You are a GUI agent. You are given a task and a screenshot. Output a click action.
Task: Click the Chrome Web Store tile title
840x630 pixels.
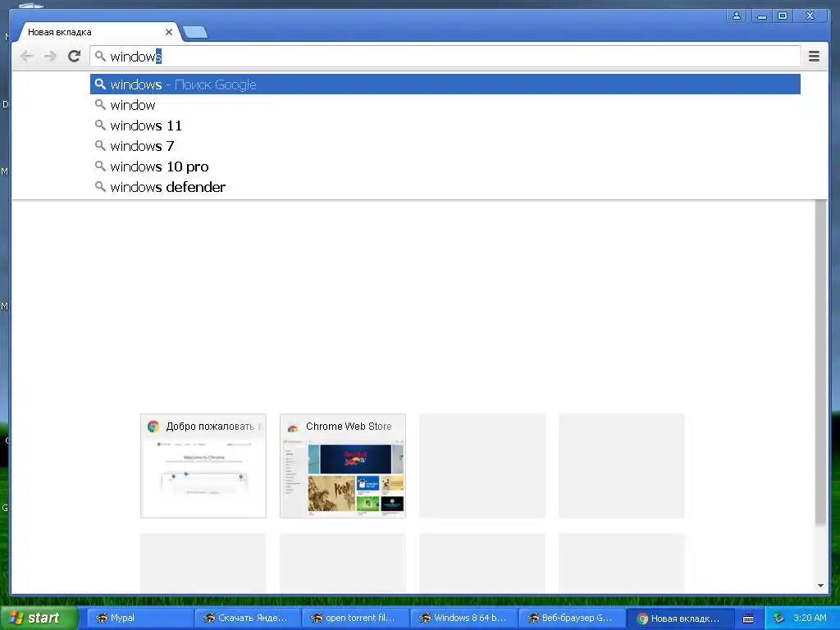349,427
